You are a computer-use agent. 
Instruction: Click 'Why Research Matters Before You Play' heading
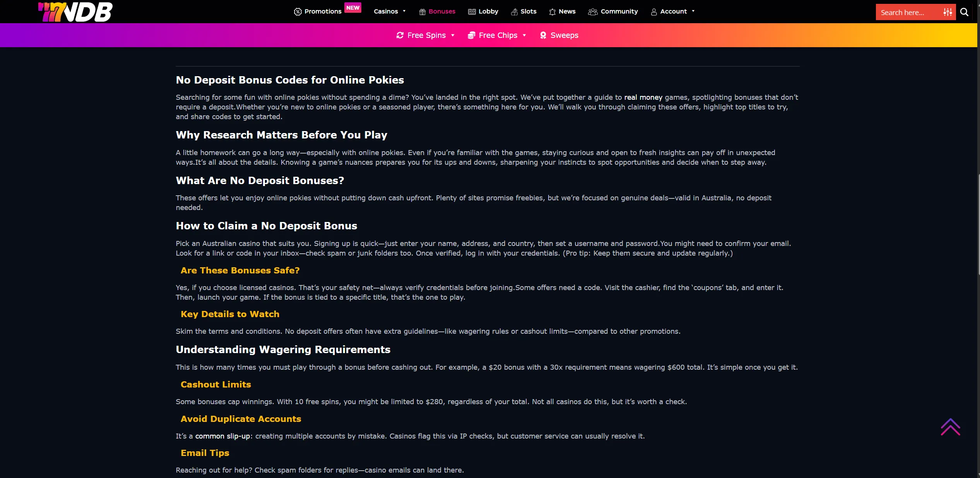click(281, 135)
